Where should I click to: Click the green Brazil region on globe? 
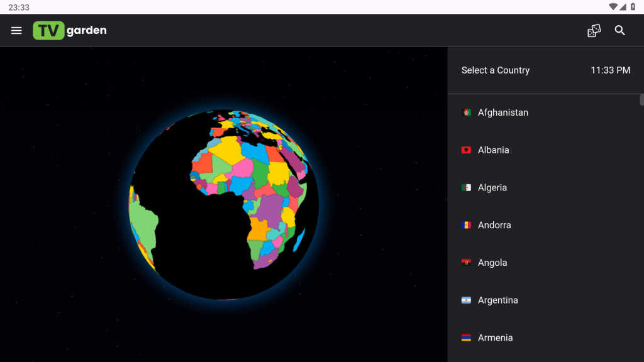[144, 226]
